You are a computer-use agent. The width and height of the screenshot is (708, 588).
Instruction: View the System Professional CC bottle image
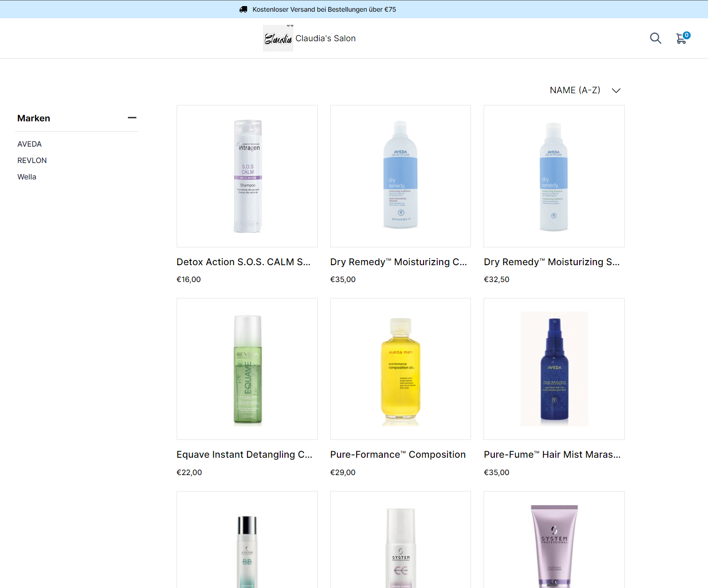pyautogui.click(x=401, y=540)
